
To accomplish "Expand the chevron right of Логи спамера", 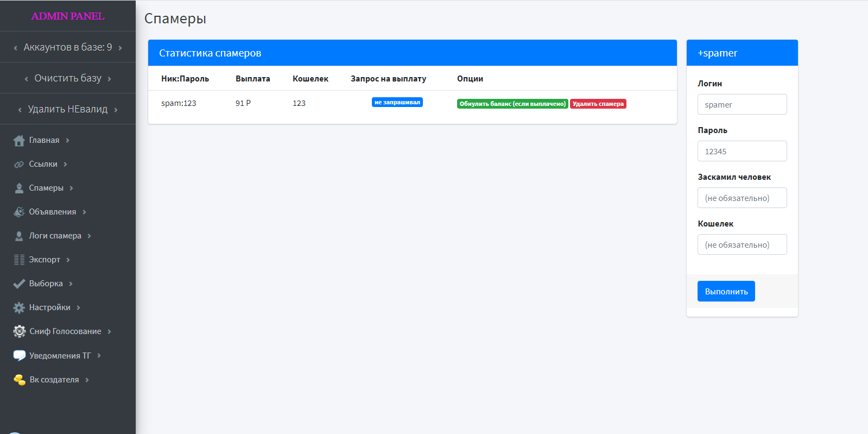I will 90,236.
